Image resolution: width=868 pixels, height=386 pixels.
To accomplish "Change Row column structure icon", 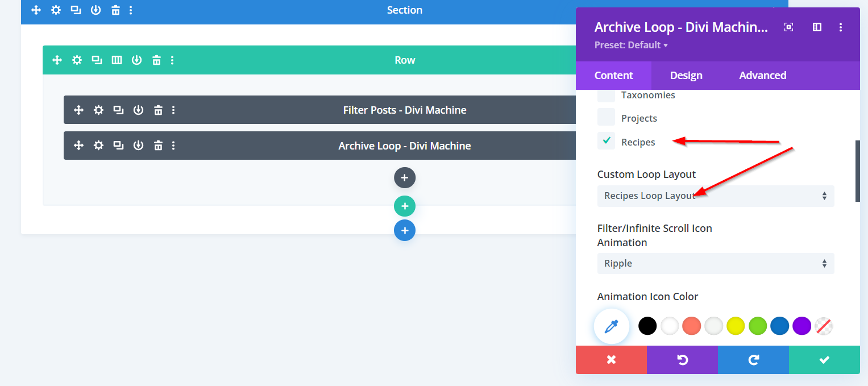I will pos(117,60).
